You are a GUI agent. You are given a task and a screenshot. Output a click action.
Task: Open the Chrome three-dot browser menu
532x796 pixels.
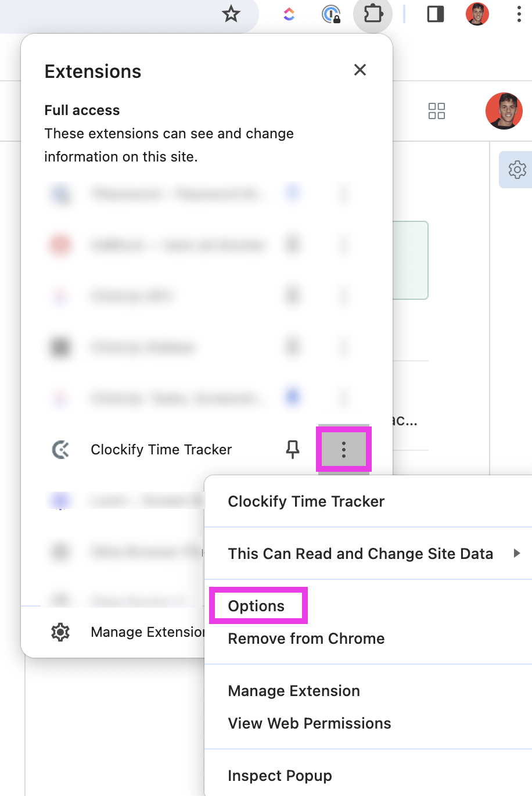519,14
